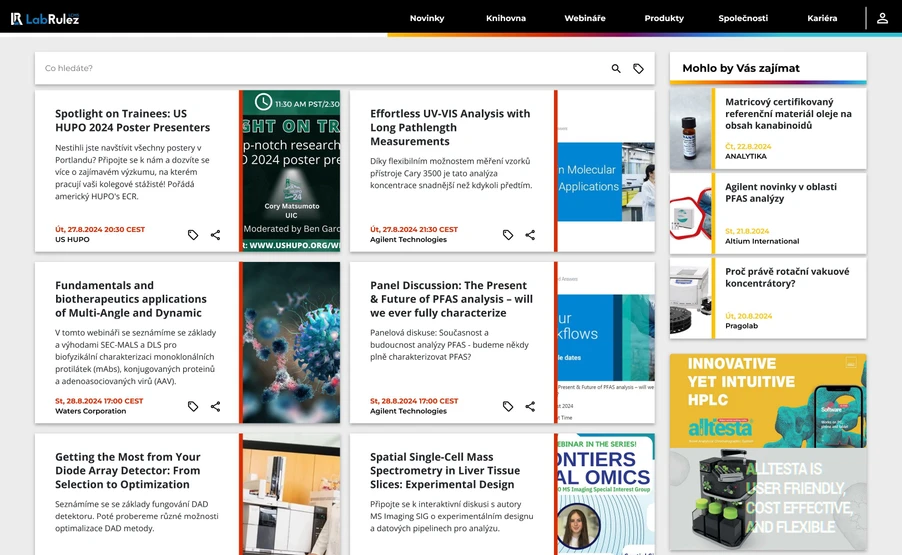This screenshot has height=555, width=902.
Task: Click 'Pragolab' source label
Action: tap(741, 326)
